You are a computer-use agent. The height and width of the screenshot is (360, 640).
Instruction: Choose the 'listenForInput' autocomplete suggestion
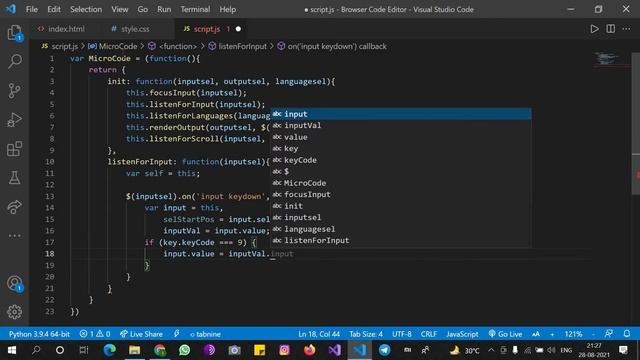[401, 240]
